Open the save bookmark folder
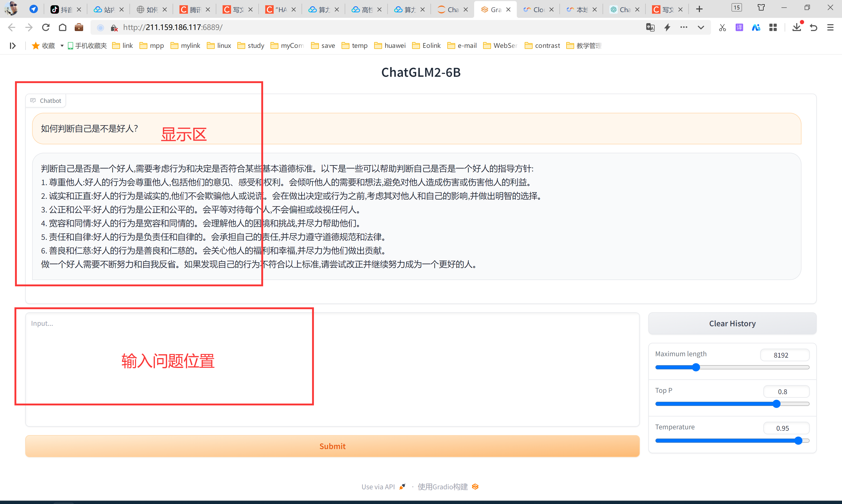This screenshot has height=504, width=842. click(x=323, y=45)
